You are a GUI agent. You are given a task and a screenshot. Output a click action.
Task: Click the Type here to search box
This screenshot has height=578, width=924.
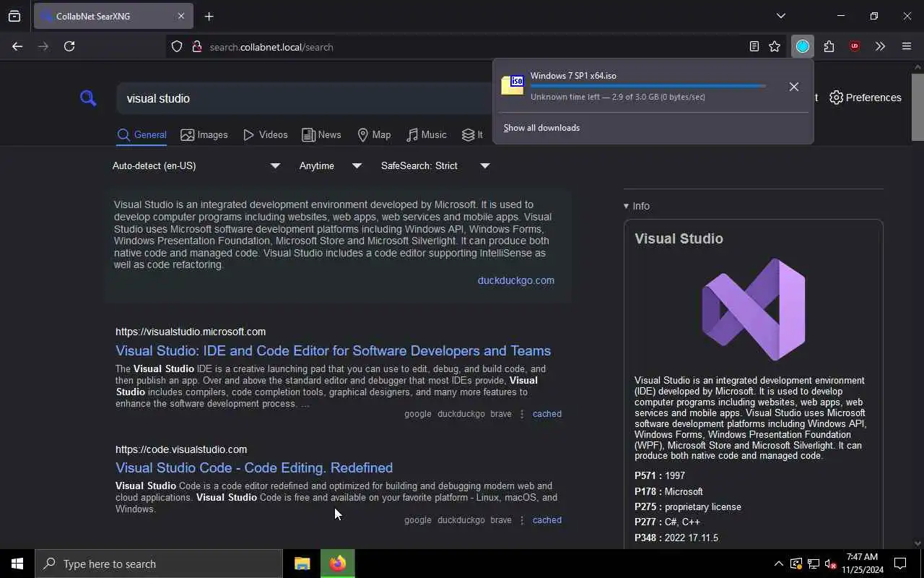pos(159,564)
